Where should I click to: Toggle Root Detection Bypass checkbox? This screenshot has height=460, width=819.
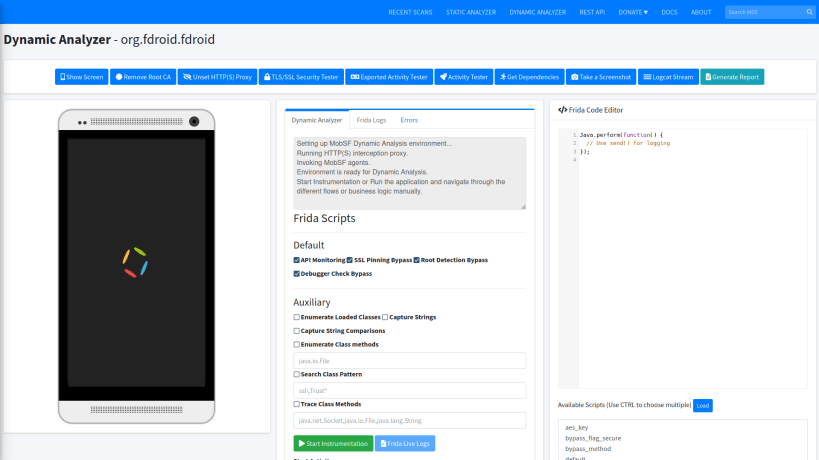click(417, 260)
